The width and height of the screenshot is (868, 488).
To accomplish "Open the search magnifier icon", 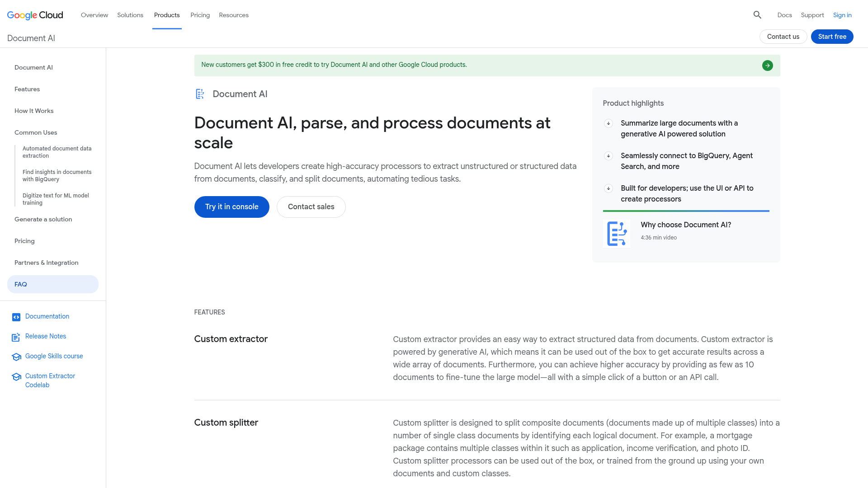I will coord(757,15).
